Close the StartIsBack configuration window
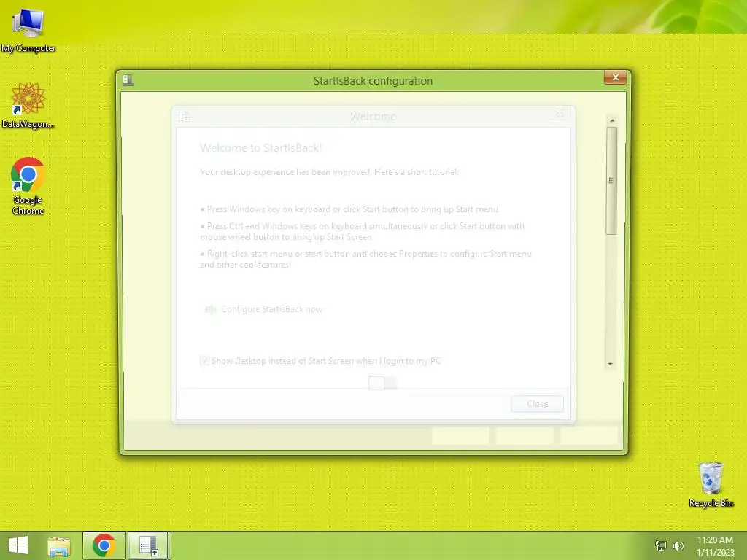The width and height of the screenshot is (747, 560). pos(615,77)
